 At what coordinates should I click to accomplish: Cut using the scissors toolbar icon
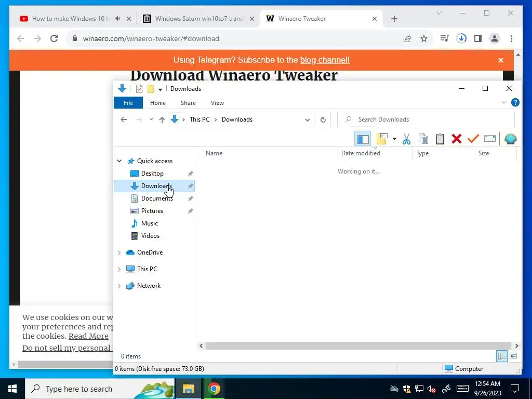coord(406,139)
